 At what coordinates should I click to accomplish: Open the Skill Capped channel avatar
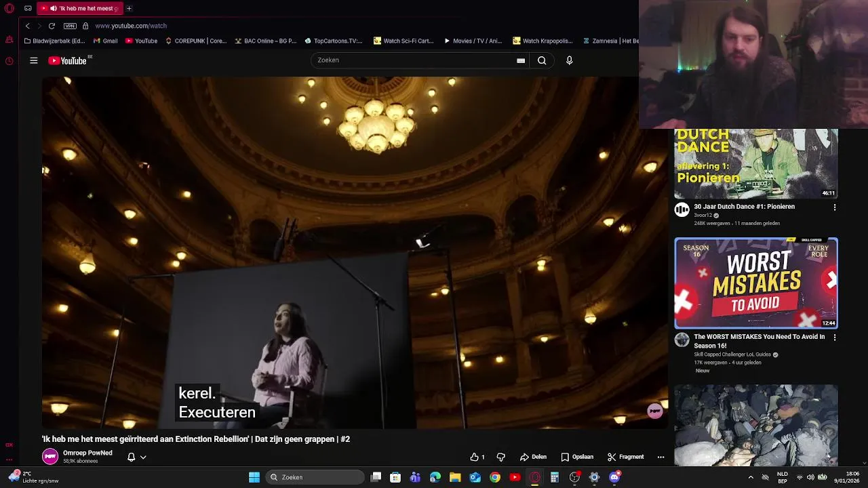coord(682,340)
